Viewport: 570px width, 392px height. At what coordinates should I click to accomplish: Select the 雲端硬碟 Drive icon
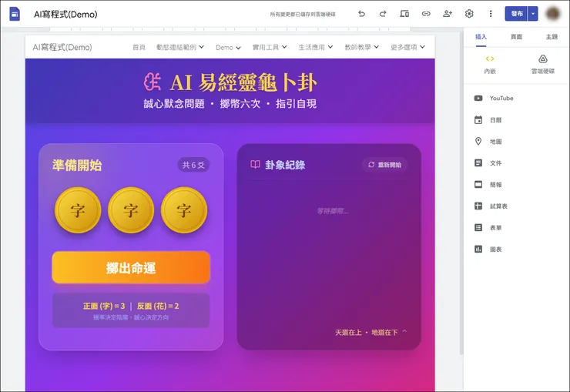click(x=543, y=59)
